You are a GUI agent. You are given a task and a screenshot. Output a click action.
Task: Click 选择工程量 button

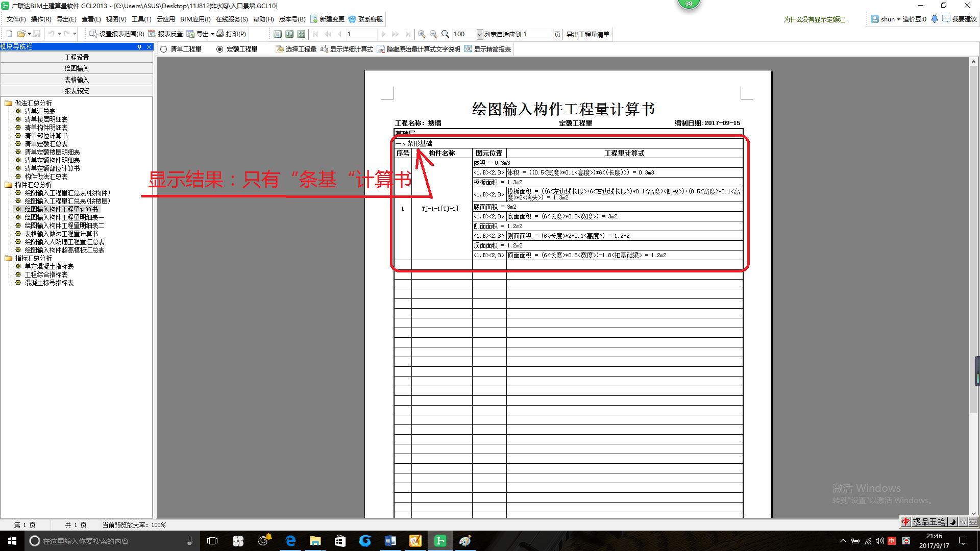(x=296, y=49)
